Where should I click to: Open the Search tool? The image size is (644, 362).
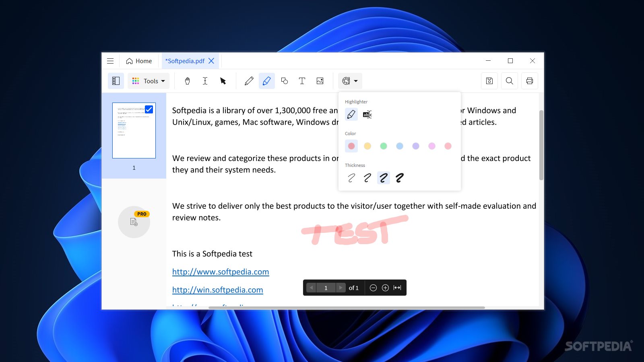(510, 81)
